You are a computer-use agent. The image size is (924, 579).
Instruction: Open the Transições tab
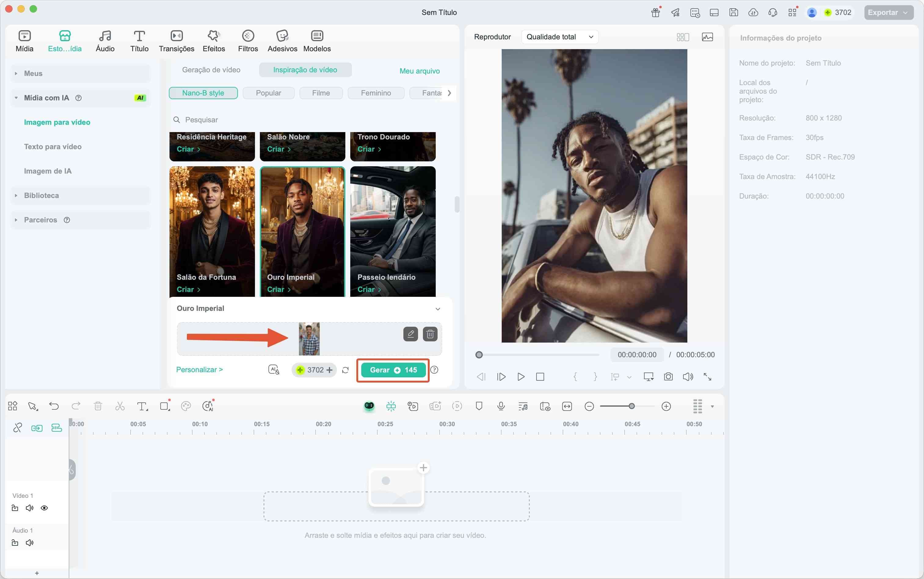click(176, 41)
